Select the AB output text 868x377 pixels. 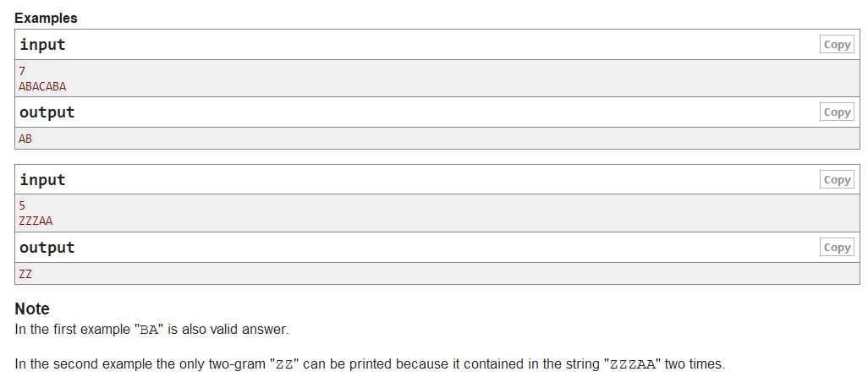25,139
